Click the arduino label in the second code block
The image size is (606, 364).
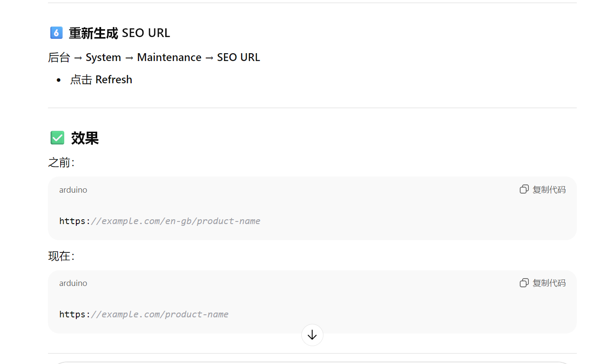(x=73, y=283)
